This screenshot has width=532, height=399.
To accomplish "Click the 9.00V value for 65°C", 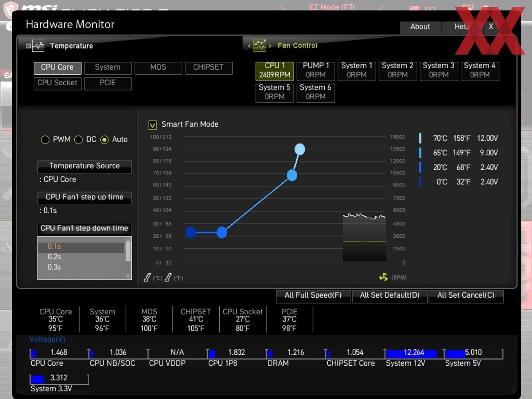I will 489,153.
